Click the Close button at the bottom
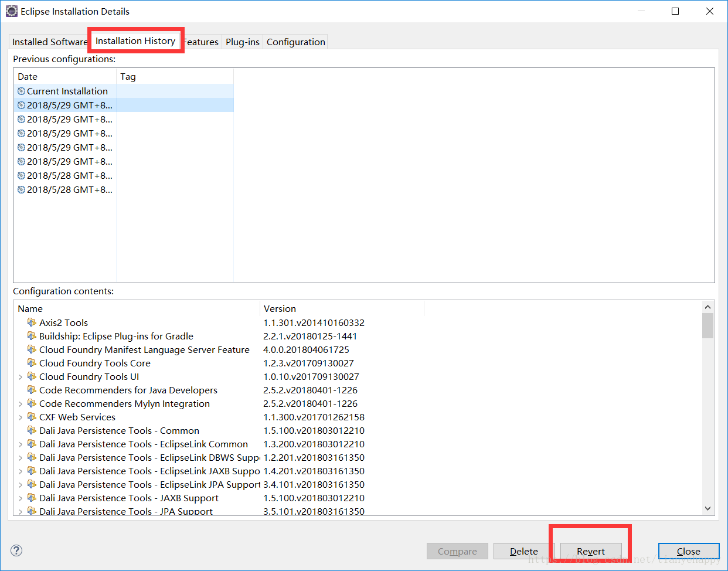Viewport: 728px width, 571px height. pos(689,551)
